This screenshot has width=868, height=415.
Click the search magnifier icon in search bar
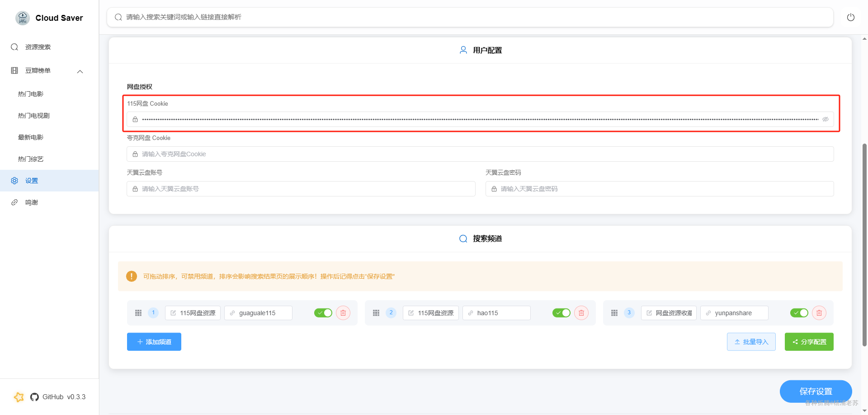click(x=118, y=17)
